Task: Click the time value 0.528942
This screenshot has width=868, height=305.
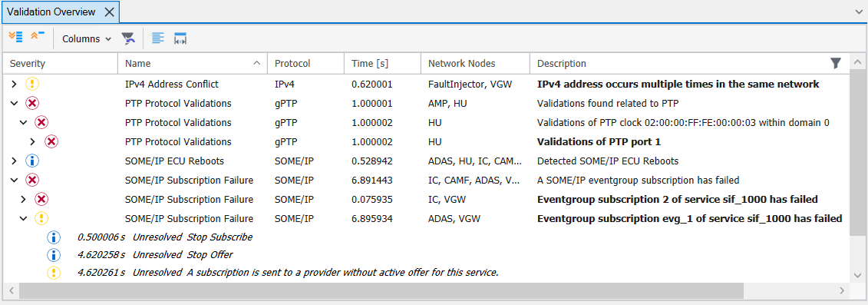Action: [x=372, y=161]
